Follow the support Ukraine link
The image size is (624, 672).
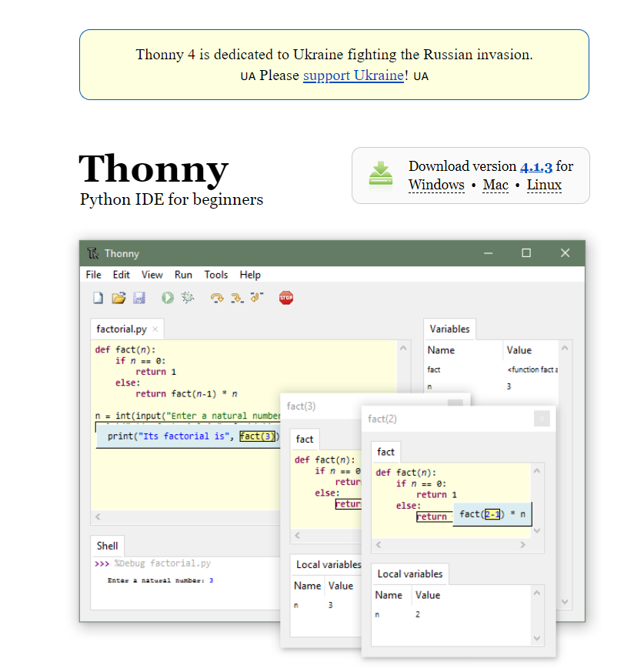tap(353, 75)
